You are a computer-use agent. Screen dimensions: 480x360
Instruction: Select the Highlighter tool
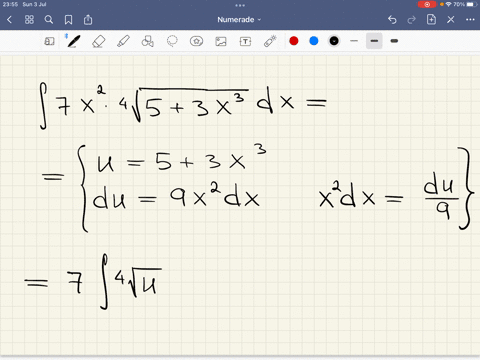123,41
